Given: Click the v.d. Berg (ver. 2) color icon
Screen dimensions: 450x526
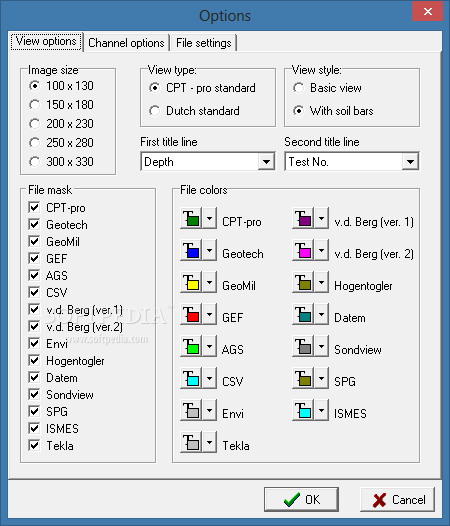Looking at the screenshot, I should [x=303, y=250].
